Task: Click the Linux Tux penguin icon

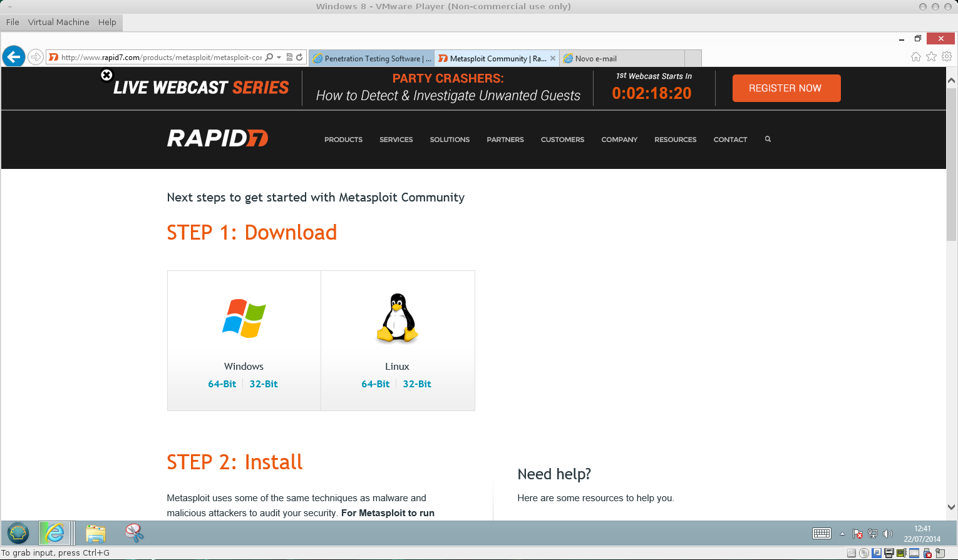Action: pyautogui.click(x=397, y=318)
